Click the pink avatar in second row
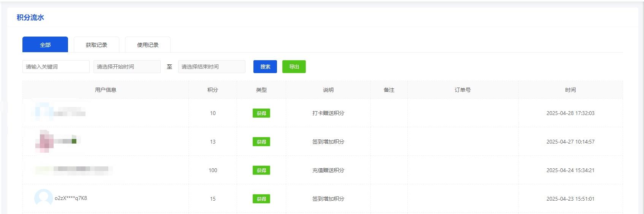The image size is (644, 214). (x=44, y=141)
